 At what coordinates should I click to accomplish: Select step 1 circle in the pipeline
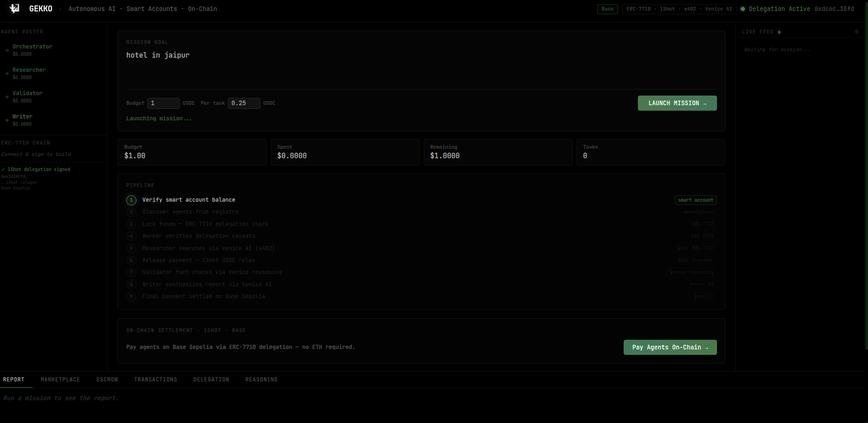(131, 200)
